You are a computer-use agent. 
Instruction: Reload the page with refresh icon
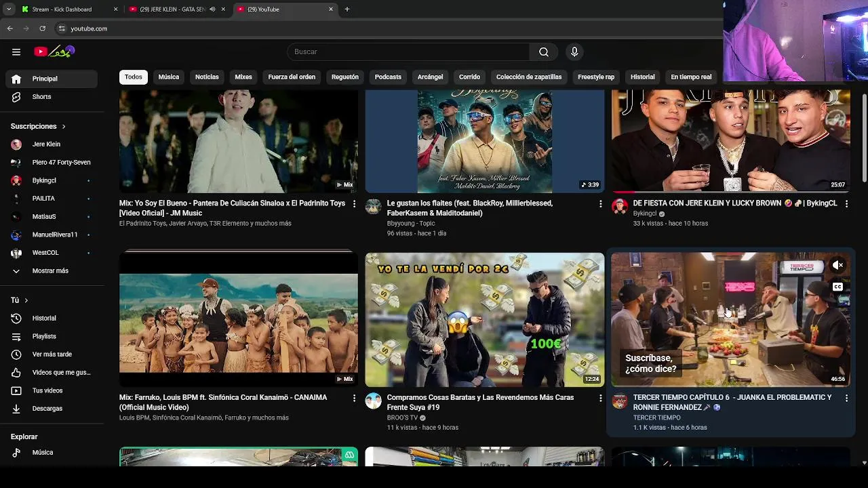(43, 28)
